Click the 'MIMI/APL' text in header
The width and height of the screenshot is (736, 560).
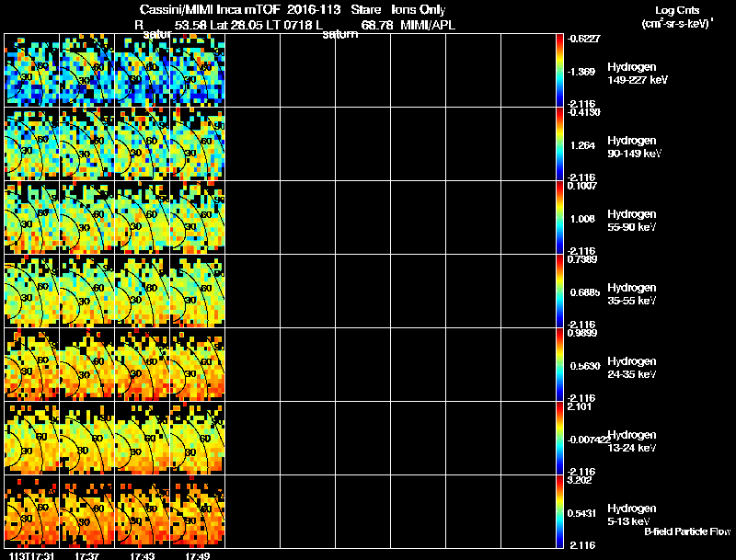point(428,26)
